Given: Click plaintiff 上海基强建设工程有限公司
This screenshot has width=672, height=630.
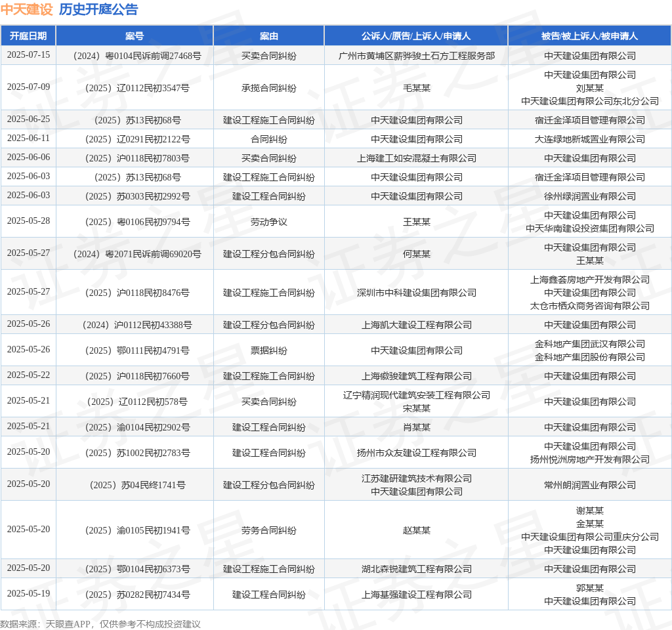Looking at the screenshot, I should click(417, 595).
